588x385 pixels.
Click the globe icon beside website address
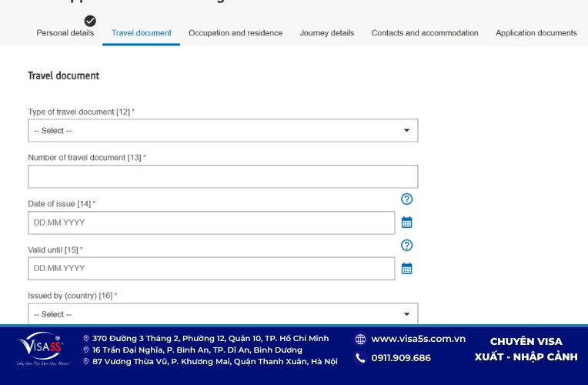(360, 340)
